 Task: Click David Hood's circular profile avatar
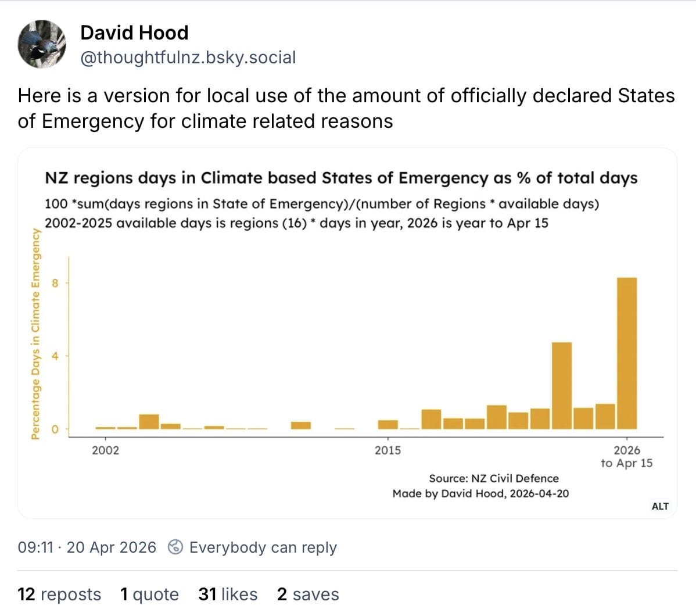41,44
